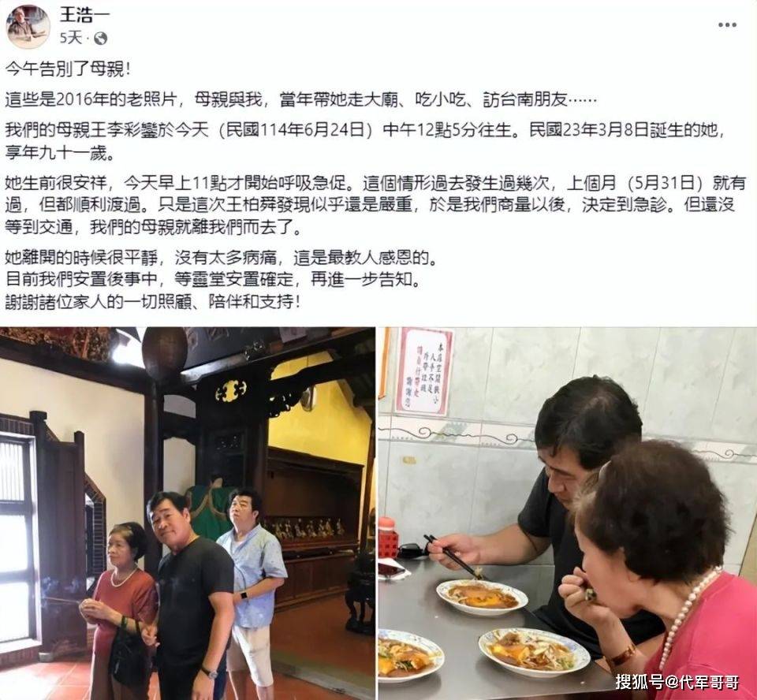Screen dimensions: 757x700
Task: Click the paragraph about 王李彩鑾 passing
Action: point(366,141)
